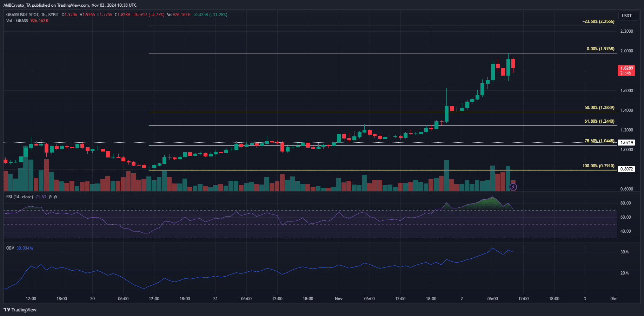Click the 78.60% (1.0448) Fibonacci label
The height and width of the screenshot is (316, 644).
pos(599,141)
